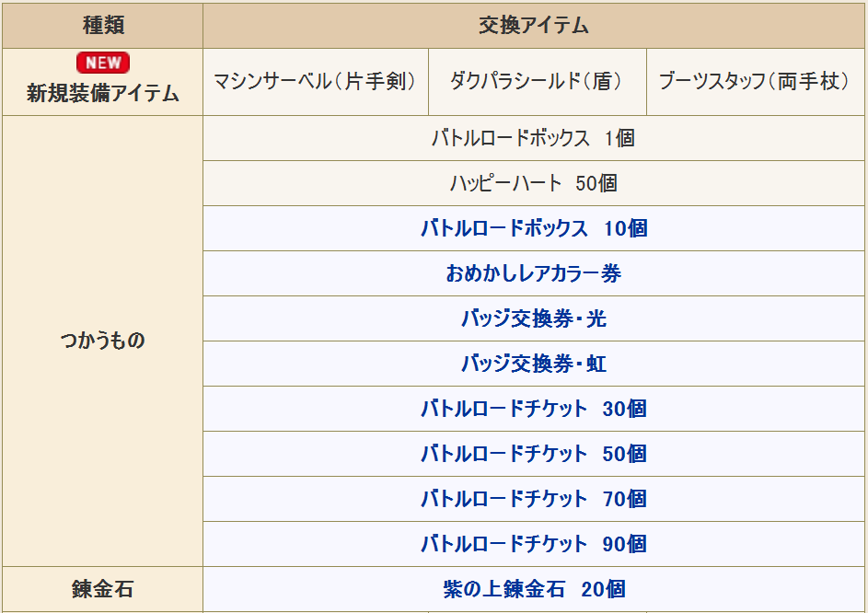Click 紫の上錬金石 20個 link
This screenshot has width=868, height=613.
tap(534, 589)
